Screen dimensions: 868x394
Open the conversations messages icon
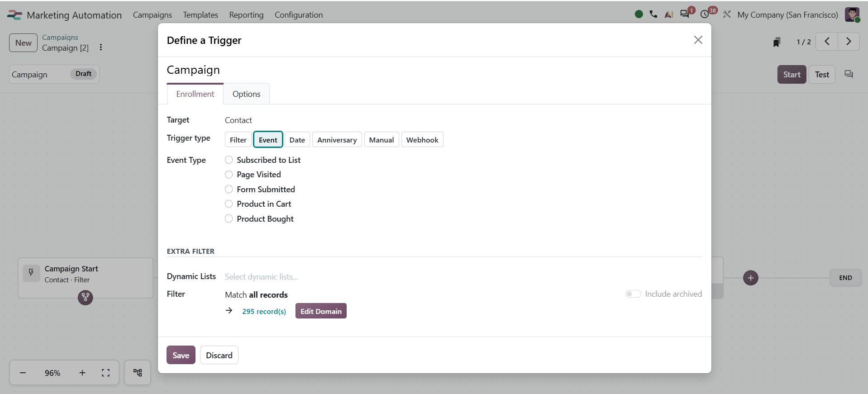point(685,14)
